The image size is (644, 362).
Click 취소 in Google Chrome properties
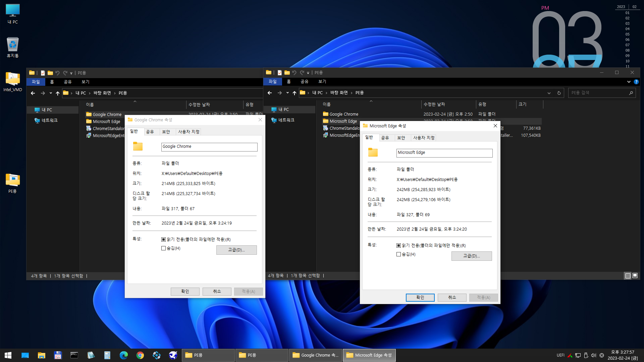point(217,291)
